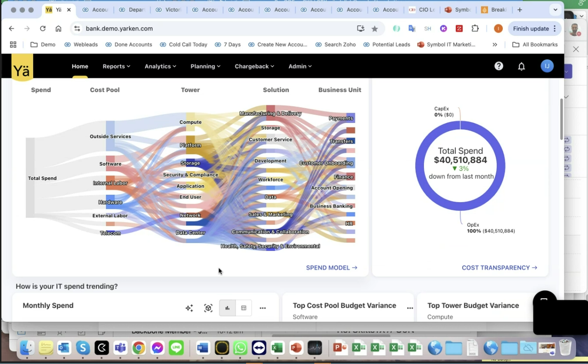The image size is (588, 364).
Task: Open the Chrome apps grid in bookmarks bar
Action: [13, 45]
